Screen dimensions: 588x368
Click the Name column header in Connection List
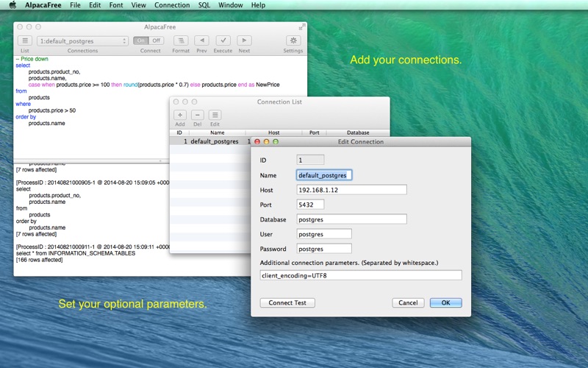(218, 132)
